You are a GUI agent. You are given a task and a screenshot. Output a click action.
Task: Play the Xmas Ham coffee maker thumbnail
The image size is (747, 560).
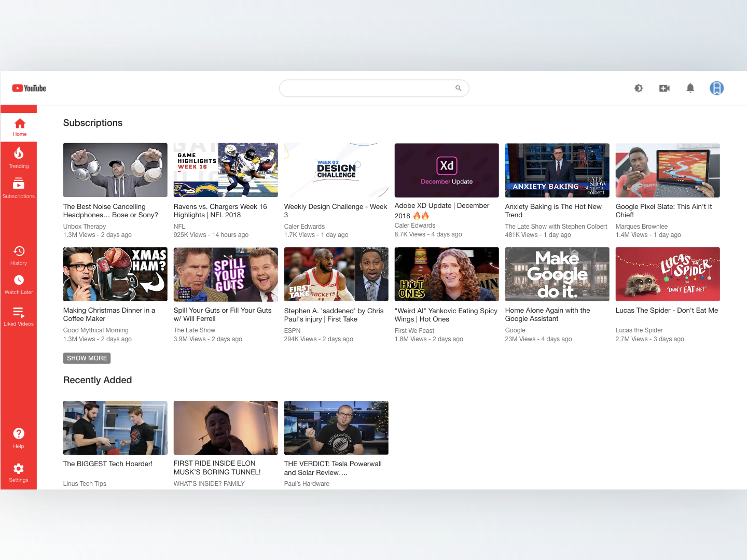point(115,274)
